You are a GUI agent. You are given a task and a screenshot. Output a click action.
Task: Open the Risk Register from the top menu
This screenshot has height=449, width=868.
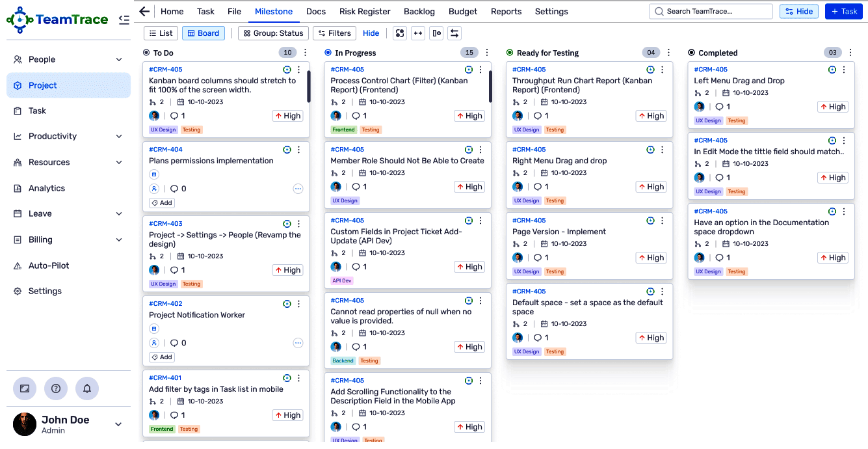(x=364, y=11)
